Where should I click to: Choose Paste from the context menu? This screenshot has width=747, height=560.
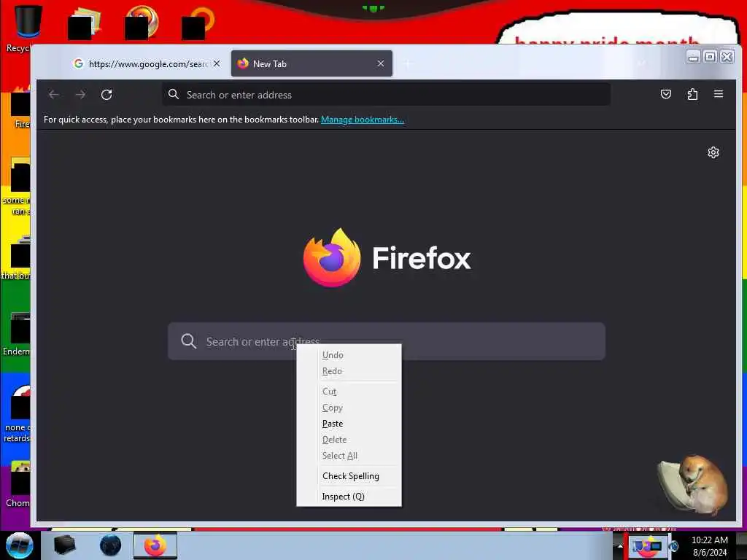[349, 424]
